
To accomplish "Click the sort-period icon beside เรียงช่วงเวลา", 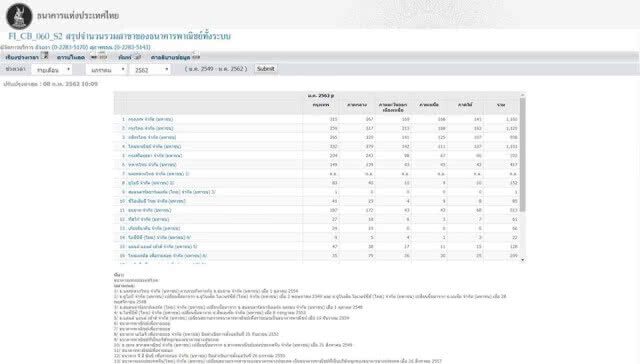I will tap(44, 56).
